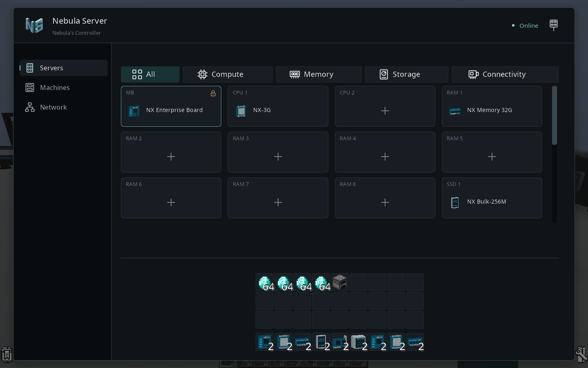Select the NX Enterprise Board motherboard icon
The width and height of the screenshot is (588, 368).
click(x=134, y=111)
